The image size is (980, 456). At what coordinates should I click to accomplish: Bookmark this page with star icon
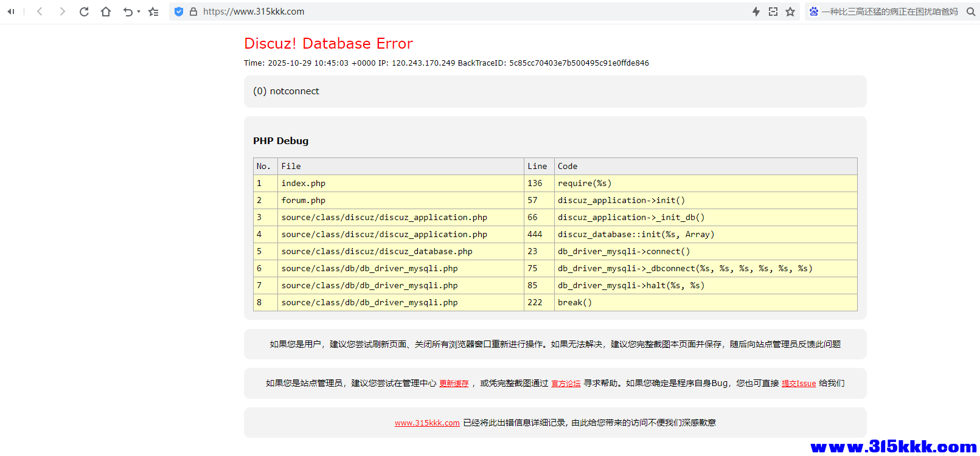tap(790, 12)
